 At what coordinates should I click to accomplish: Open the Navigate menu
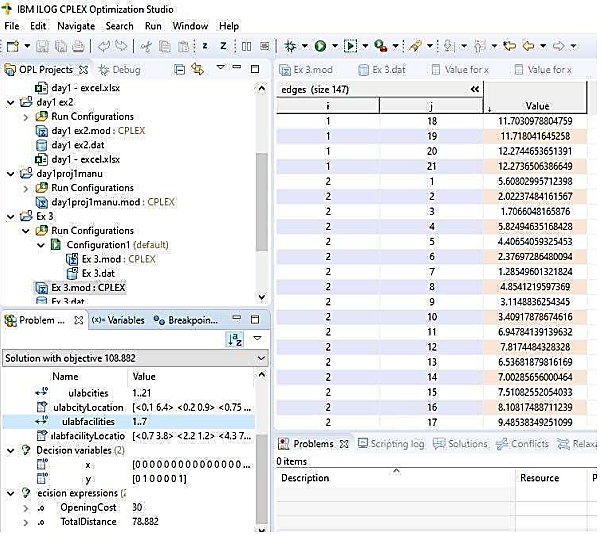tap(76, 25)
